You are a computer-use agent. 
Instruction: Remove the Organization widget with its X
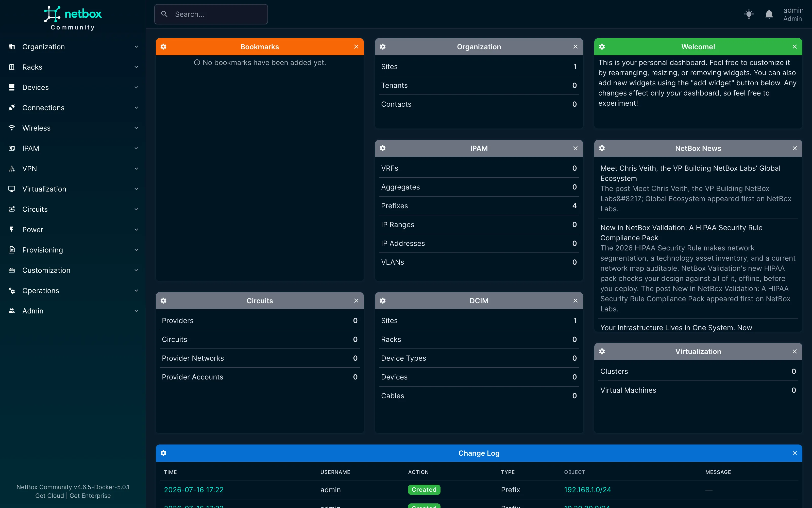pyautogui.click(x=576, y=47)
